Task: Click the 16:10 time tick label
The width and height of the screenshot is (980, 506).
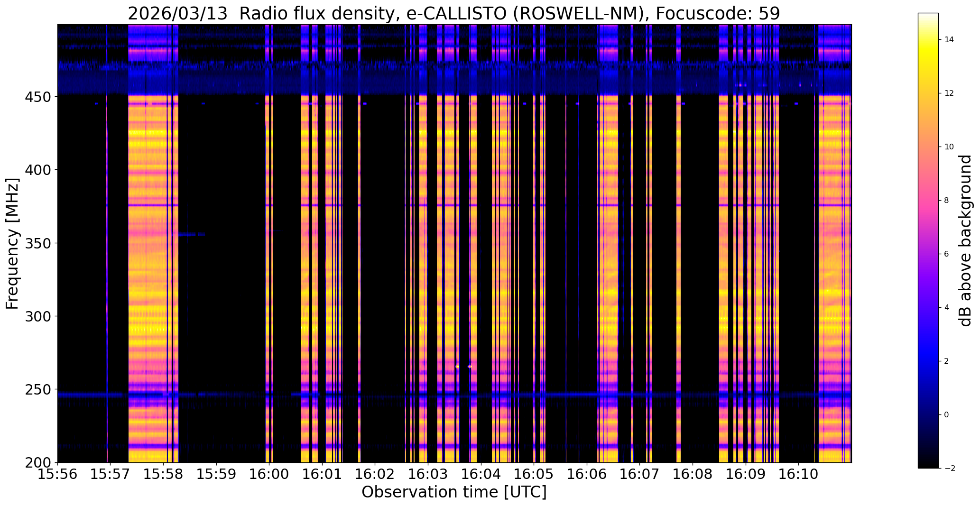Action: coord(798,473)
